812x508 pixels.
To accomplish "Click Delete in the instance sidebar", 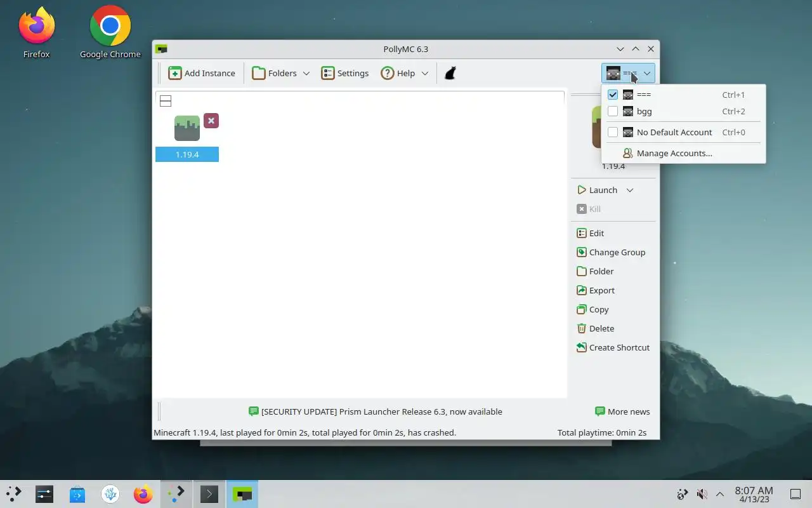I will [x=595, y=328].
